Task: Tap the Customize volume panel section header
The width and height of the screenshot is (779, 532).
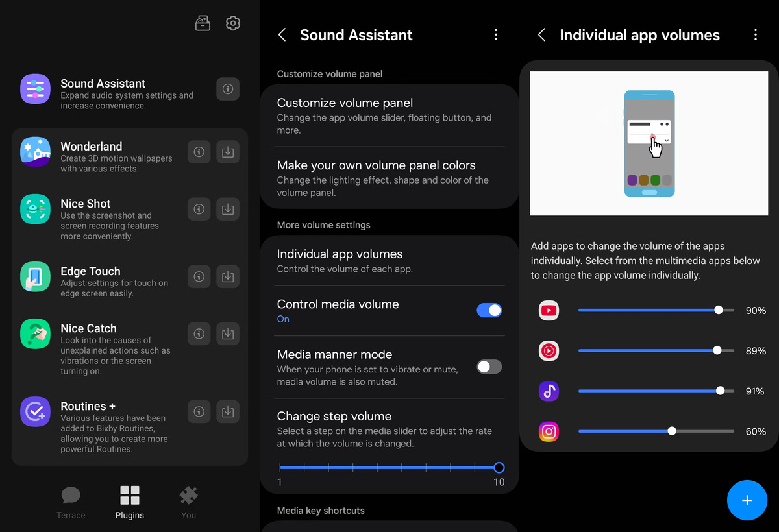Action: [330, 74]
